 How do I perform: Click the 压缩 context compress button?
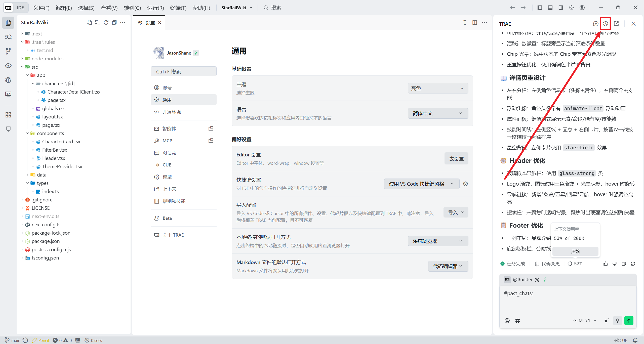tap(575, 251)
